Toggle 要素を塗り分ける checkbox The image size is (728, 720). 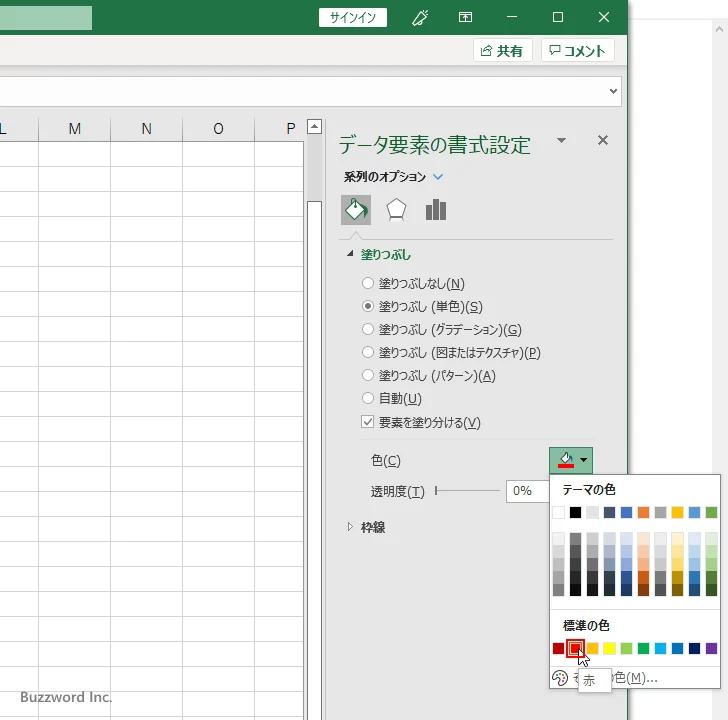[367, 422]
